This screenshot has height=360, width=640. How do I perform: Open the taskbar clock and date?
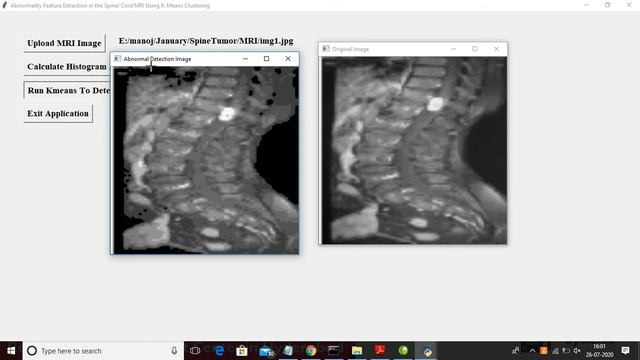pos(600,351)
